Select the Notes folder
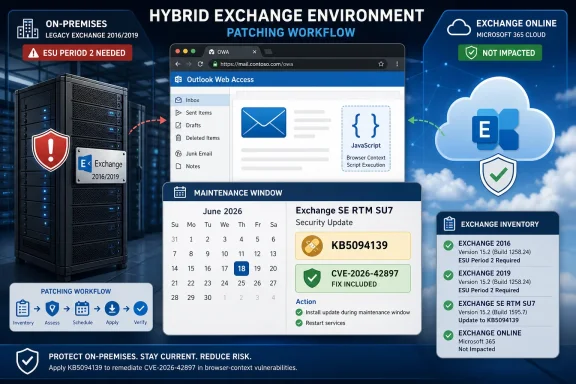576x384 pixels. [192, 166]
